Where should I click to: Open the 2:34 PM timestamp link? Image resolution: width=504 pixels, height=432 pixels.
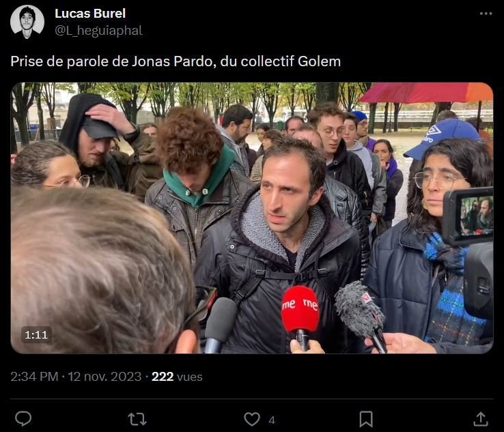pyautogui.click(x=34, y=377)
